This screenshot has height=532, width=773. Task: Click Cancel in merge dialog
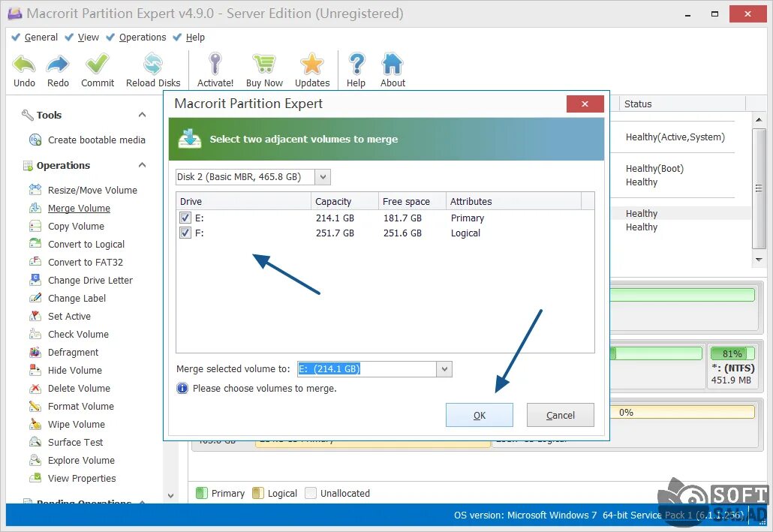[x=560, y=415]
